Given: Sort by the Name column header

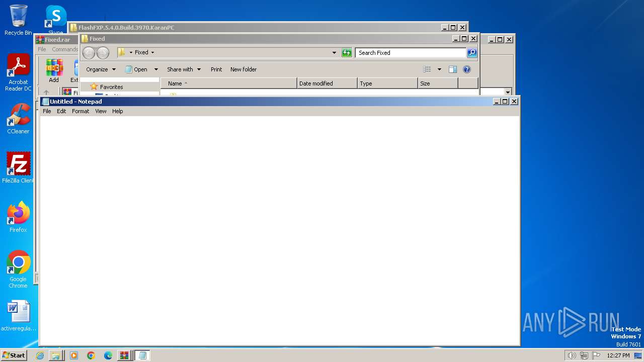Looking at the screenshot, I should [228, 83].
